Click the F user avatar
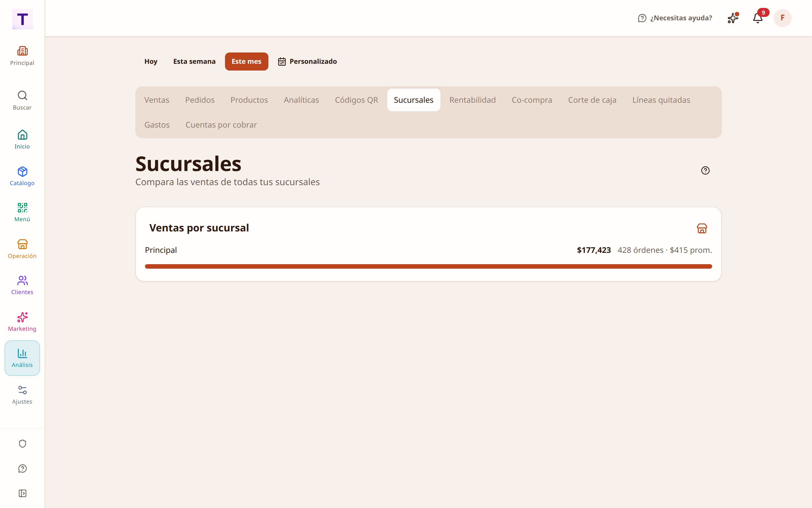Viewport: 812px width, 508px height. pyautogui.click(x=782, y=18)
